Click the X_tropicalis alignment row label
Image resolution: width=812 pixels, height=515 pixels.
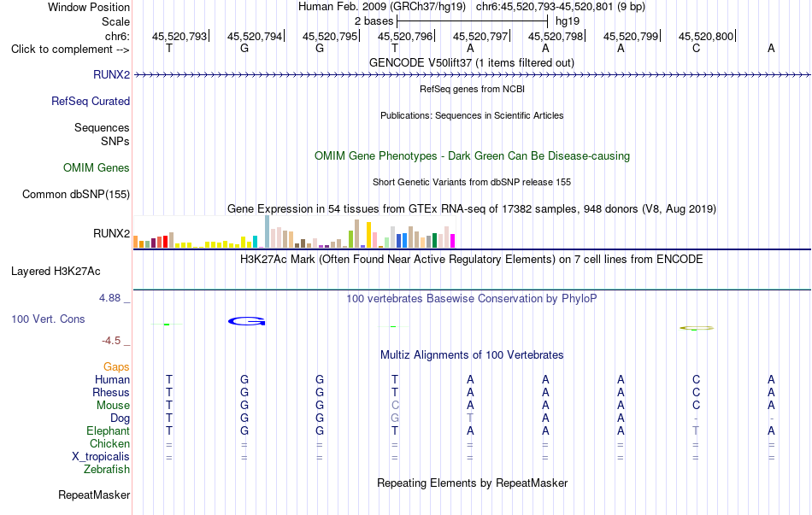coord(101,457)
